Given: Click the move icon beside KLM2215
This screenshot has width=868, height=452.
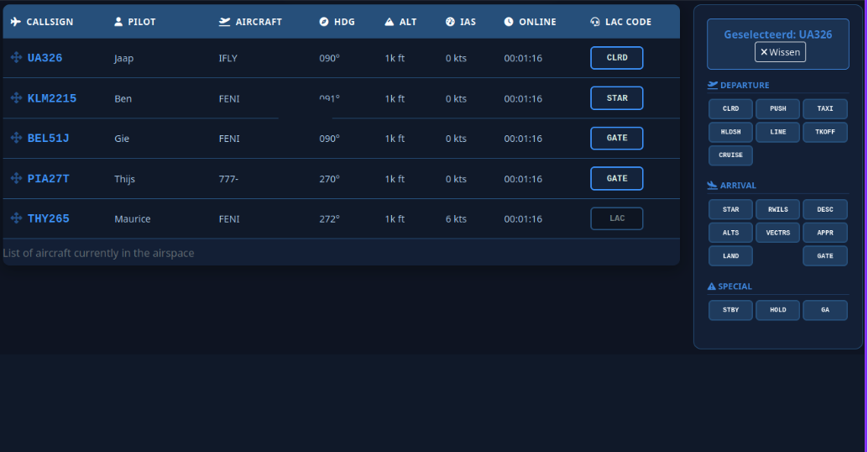Looking at the screenshot, I should (16, 97).
